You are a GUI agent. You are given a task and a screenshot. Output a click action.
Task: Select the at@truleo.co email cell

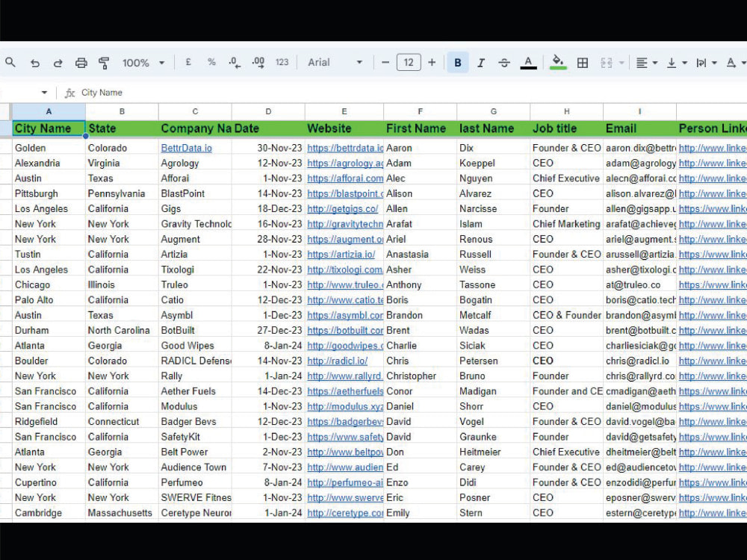pyautogui.click(x=640, y=284)
